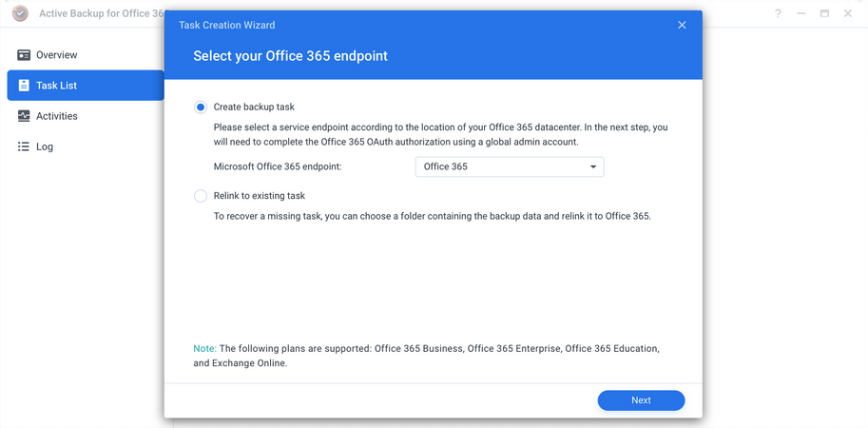Click the Activities monitor icon

point(24,116)
